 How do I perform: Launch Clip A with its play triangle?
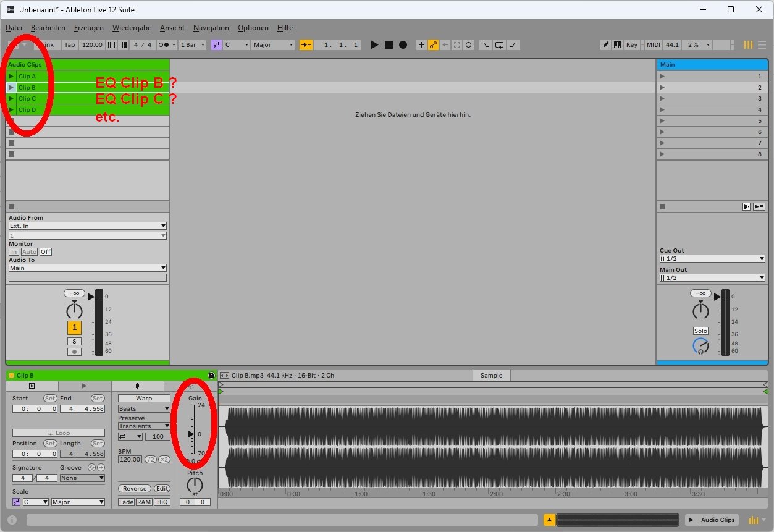[11, 77]
